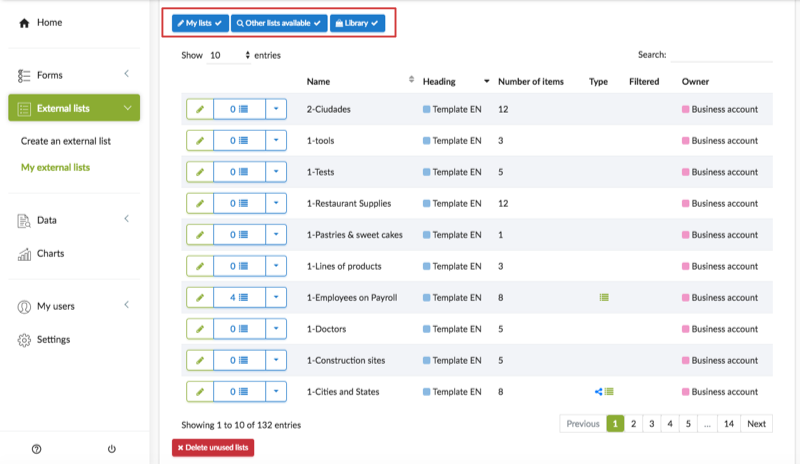This screenshot has height=464, width=800.
Task: Open action dropdown for 1-Construction sites
Action: [276, 360]
